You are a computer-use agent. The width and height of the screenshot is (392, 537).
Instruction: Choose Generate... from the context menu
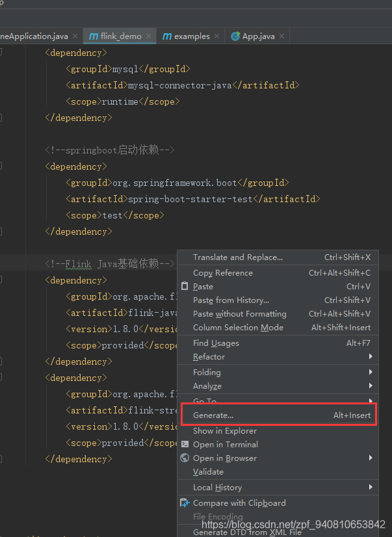coord(278,415)
